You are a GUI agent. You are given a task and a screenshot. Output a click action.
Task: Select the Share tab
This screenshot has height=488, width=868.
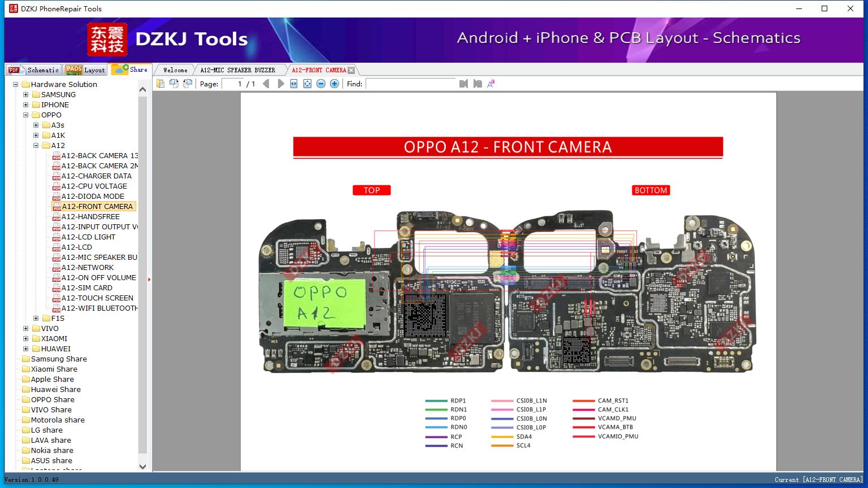pos(130,69)
